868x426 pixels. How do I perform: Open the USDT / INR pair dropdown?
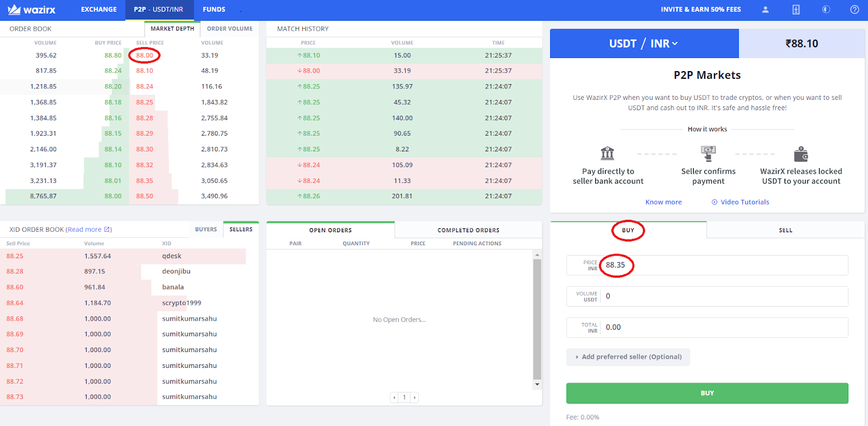(x=644, y=43)
